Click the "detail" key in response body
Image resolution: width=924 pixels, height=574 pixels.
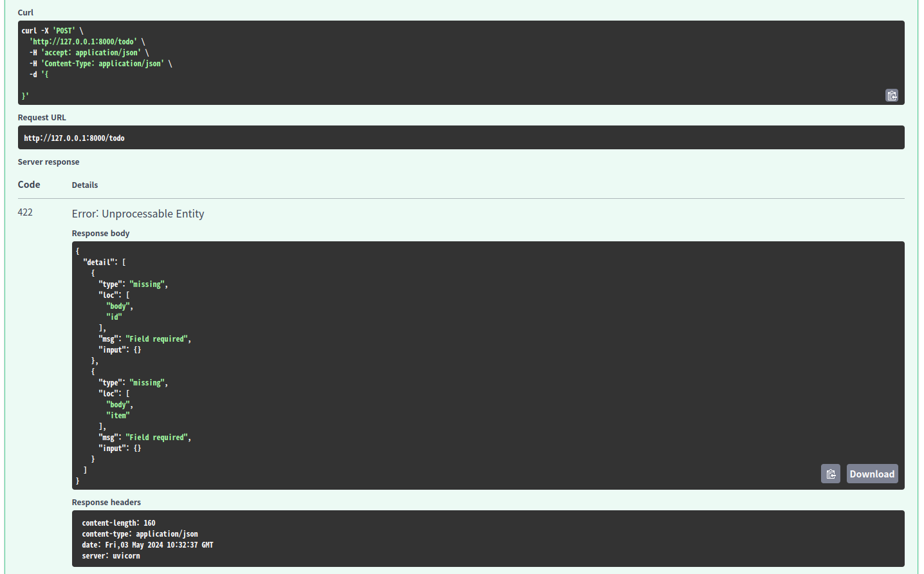(x=100, y=262)
